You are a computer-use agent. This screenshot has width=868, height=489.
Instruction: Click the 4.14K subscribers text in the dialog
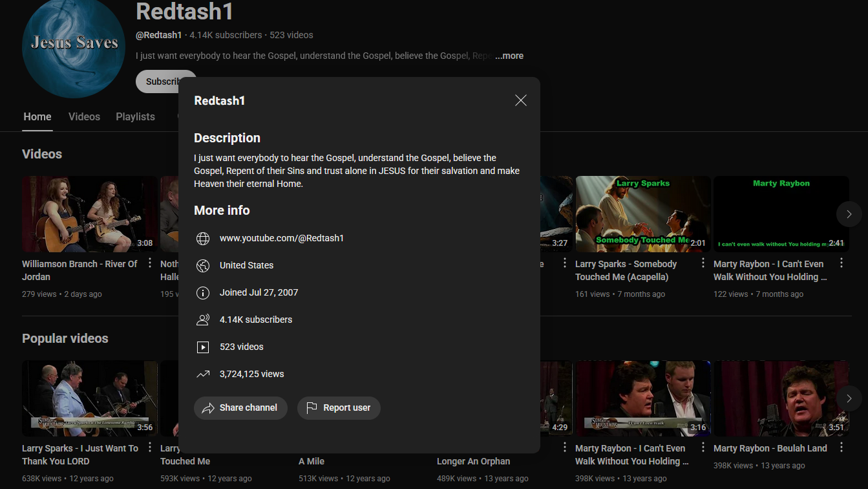click(256, 320)
